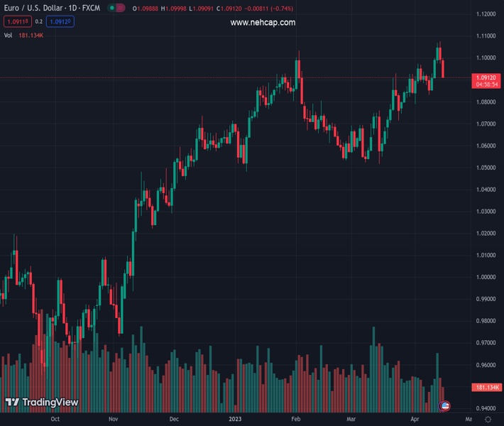Click the TradingView logo
This screenshot has width=504, height=426.
pyautogui.click(x=41, y=403)
